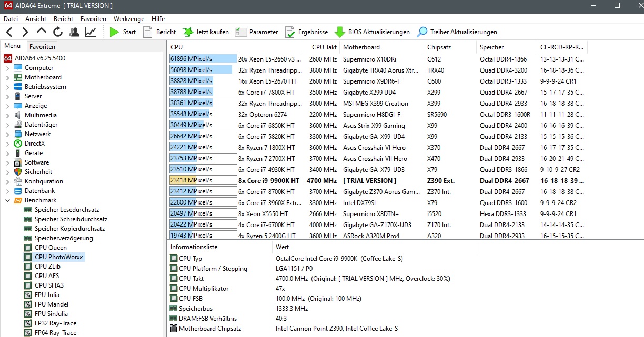Open the FPU SinJulia benchmark

coord(52,314)
